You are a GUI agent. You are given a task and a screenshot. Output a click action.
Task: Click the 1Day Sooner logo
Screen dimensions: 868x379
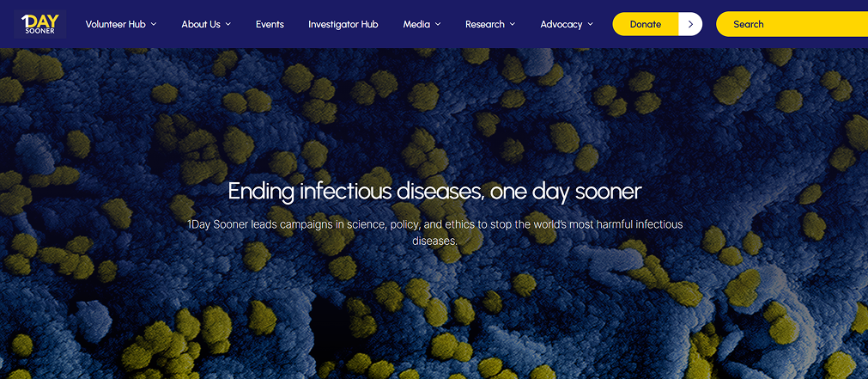click(x=39, y=24)
